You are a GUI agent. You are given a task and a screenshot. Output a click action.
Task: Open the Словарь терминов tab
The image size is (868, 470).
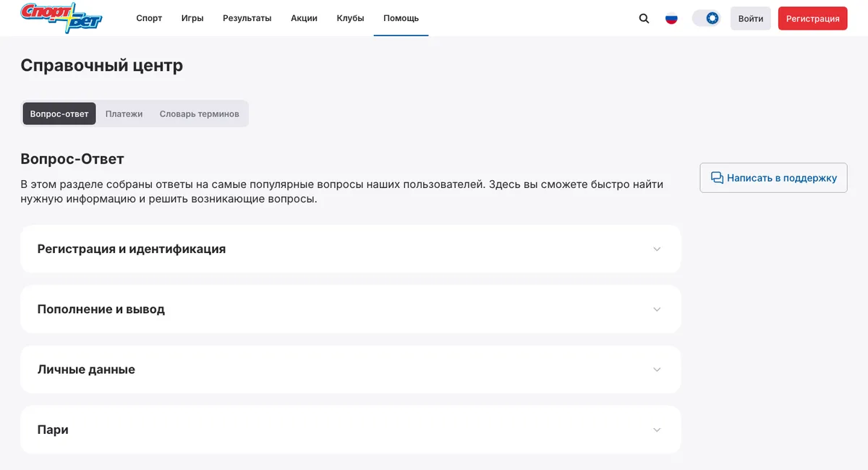click(x=199, y=114)
